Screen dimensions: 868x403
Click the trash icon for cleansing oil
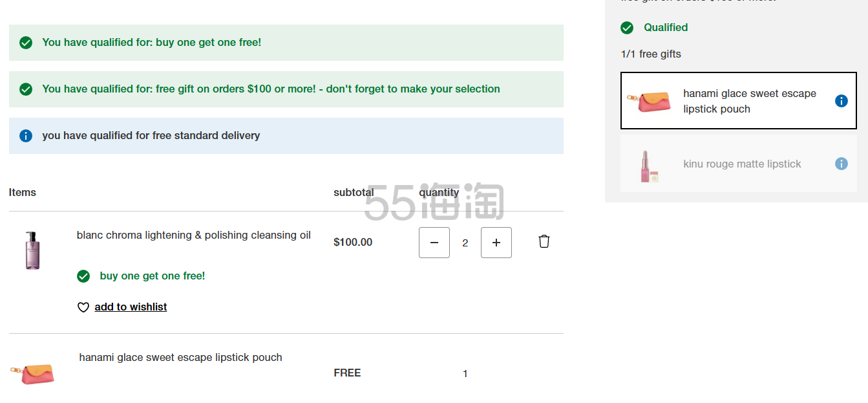[544, 241]
